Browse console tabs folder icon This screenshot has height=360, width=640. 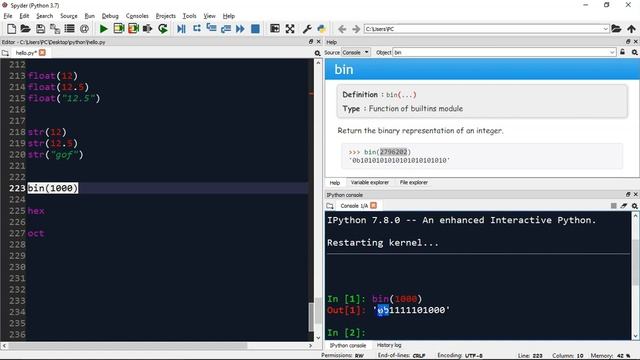click(x=330, y=206)
